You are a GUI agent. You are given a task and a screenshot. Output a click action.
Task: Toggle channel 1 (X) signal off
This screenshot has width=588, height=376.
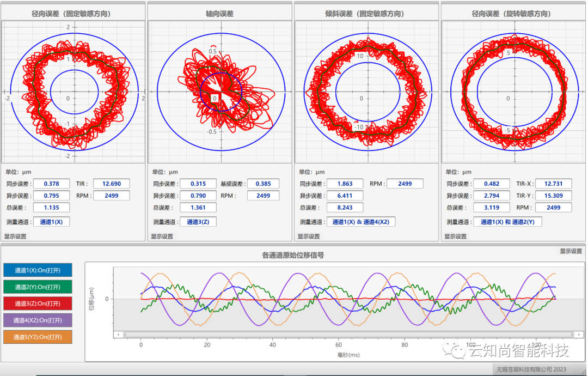[x=38, y=270]
